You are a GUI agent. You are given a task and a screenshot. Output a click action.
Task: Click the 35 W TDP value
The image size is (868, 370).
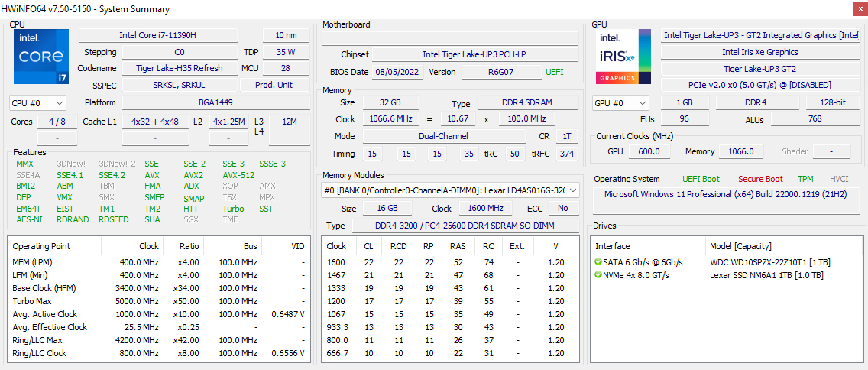click(287, 52)
